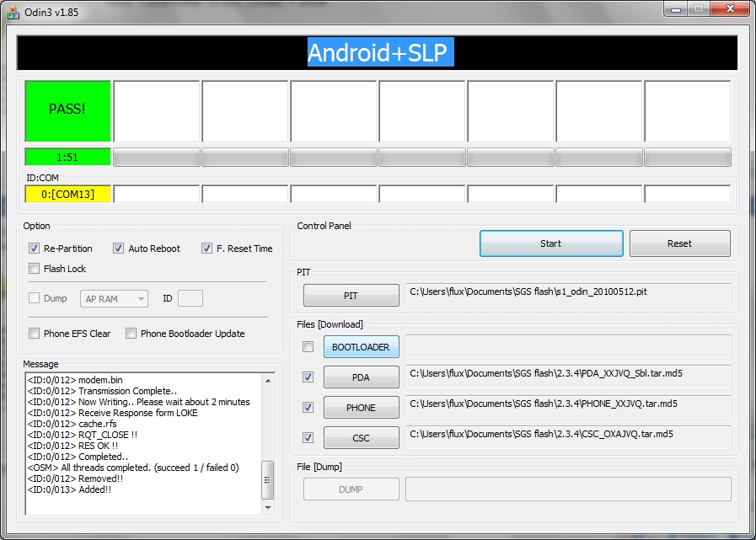
Task: Click the PDA_XXJVQ_Sbl.tar.md5 path field
Action: [x=568, y=377]
